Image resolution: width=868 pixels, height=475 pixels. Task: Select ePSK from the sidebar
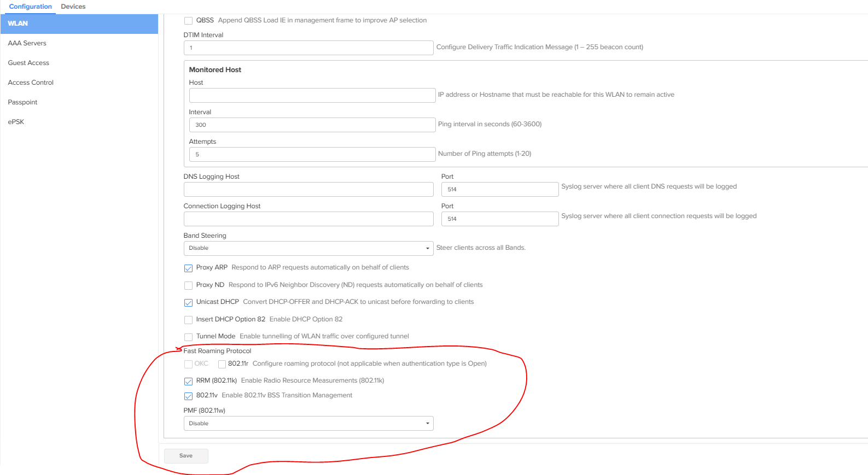pyautogui.click(x=16, y=122)
